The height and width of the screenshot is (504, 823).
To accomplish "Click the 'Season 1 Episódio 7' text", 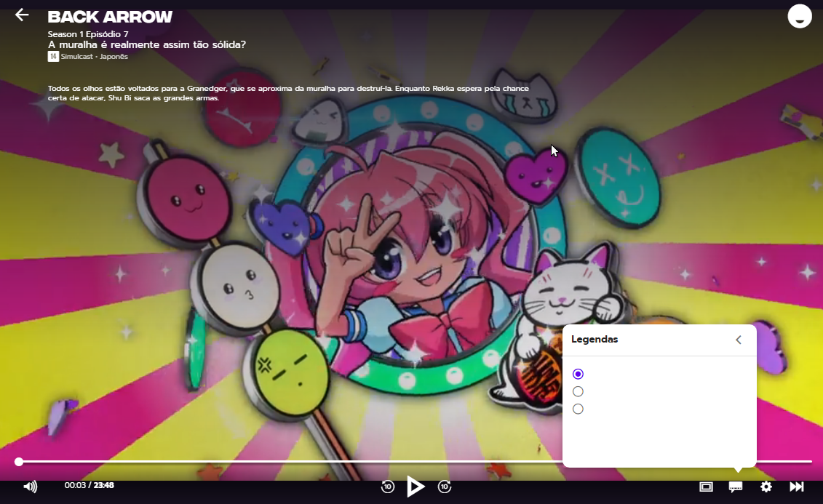I will tap(88, 34).
